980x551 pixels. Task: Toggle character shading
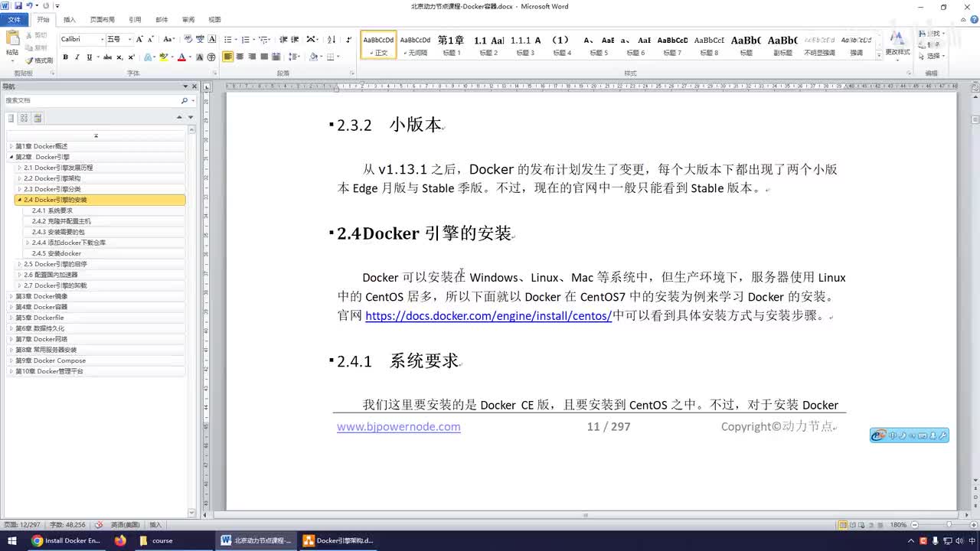[x=200, y=57]
